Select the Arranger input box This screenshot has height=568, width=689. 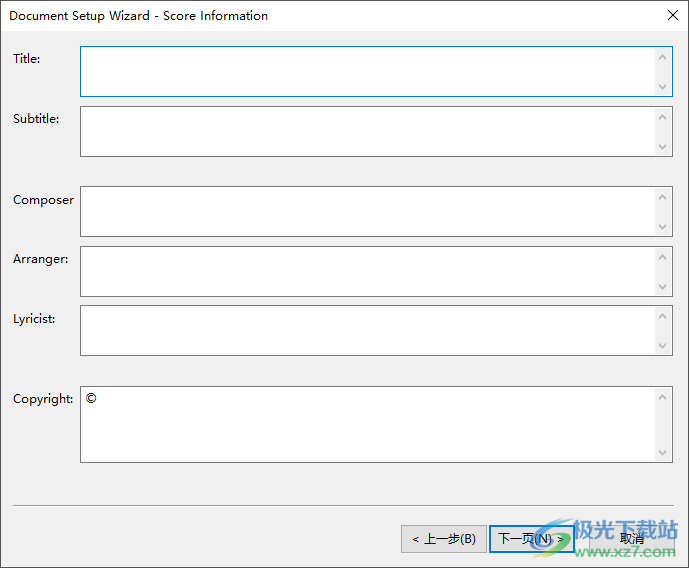(x=367, y=271)
